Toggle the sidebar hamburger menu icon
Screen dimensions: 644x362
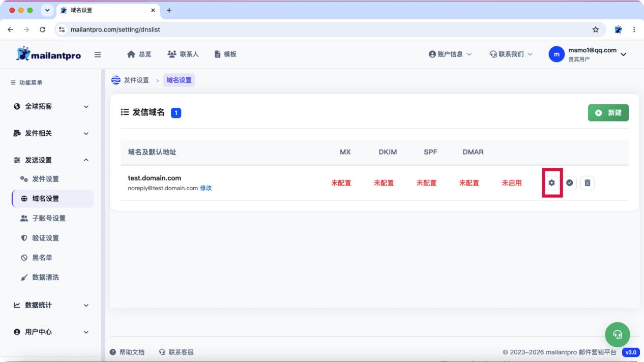click(x=98, y=54)
